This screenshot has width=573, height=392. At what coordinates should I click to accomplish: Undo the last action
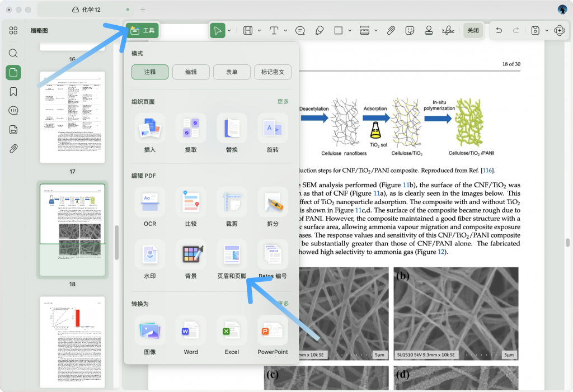(499, 31)
